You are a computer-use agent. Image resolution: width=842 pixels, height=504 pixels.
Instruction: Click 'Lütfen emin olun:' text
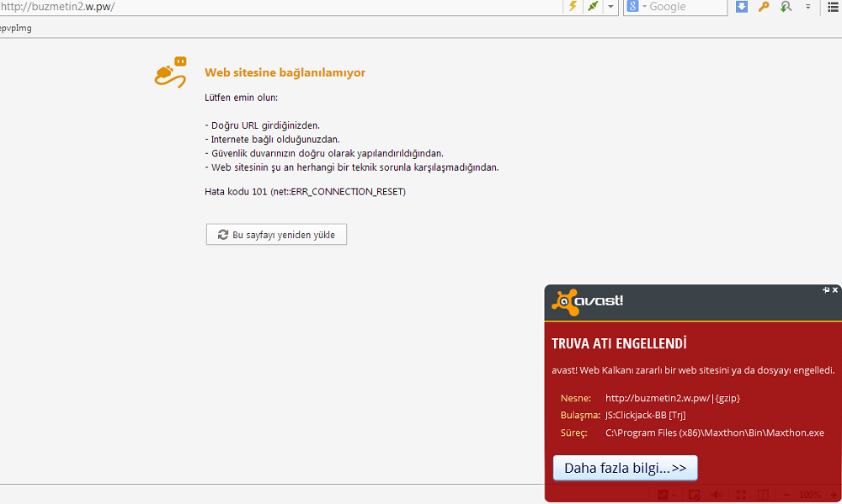coord(241,98)
